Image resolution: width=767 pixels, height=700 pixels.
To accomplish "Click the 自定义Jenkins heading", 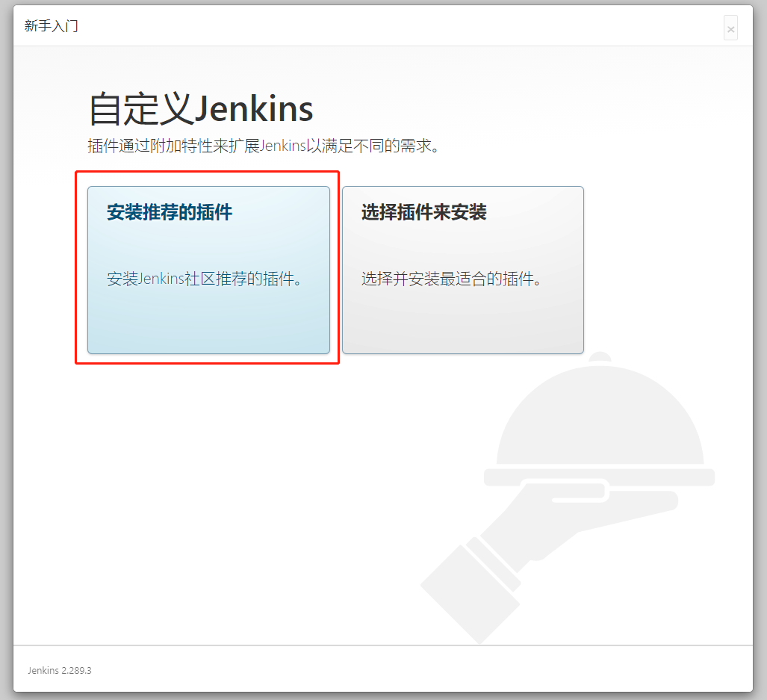I will (x=201, y=110).
